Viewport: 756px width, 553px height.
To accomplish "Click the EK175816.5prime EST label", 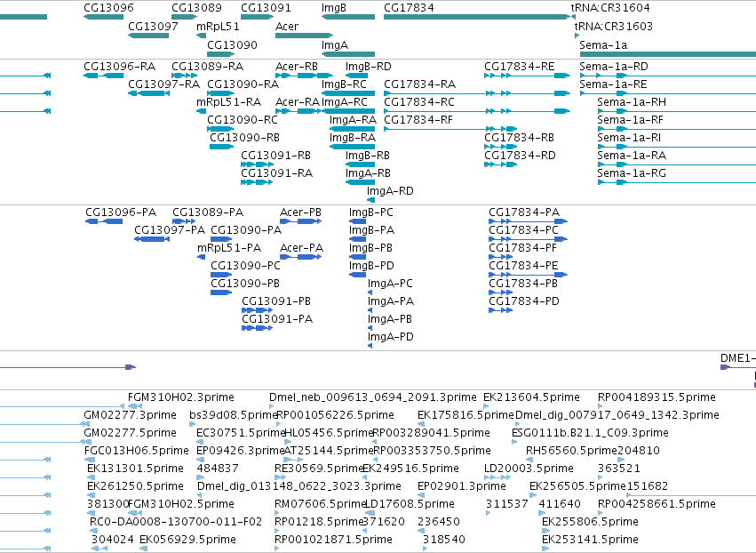I will tap(466, 415).
